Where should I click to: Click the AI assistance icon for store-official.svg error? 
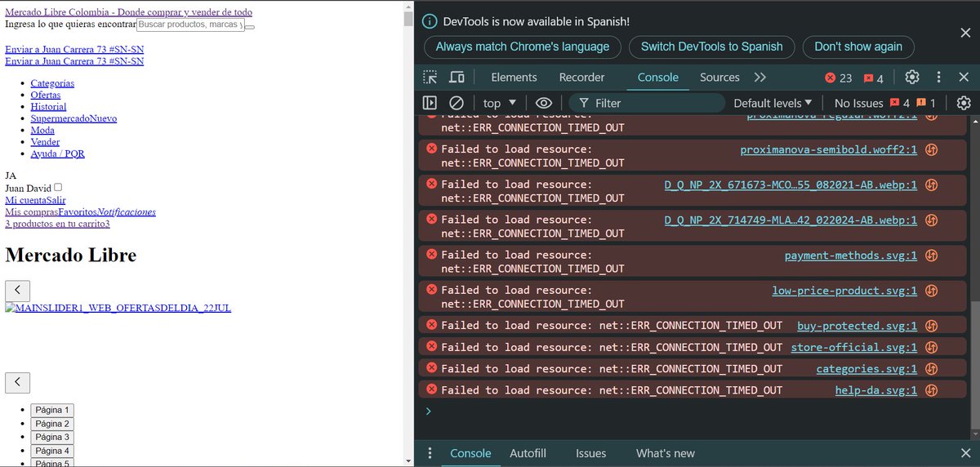931,348
